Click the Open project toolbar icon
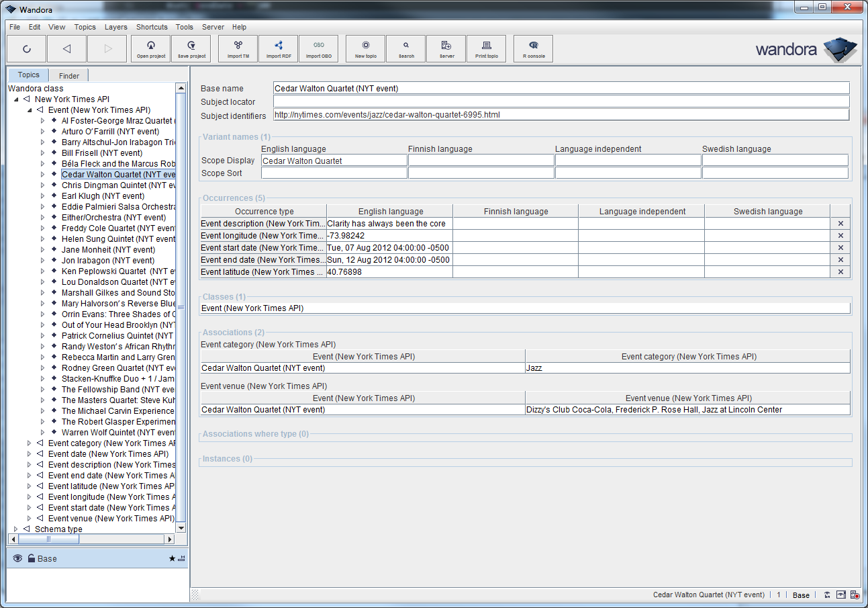 [x=151, y=48]
